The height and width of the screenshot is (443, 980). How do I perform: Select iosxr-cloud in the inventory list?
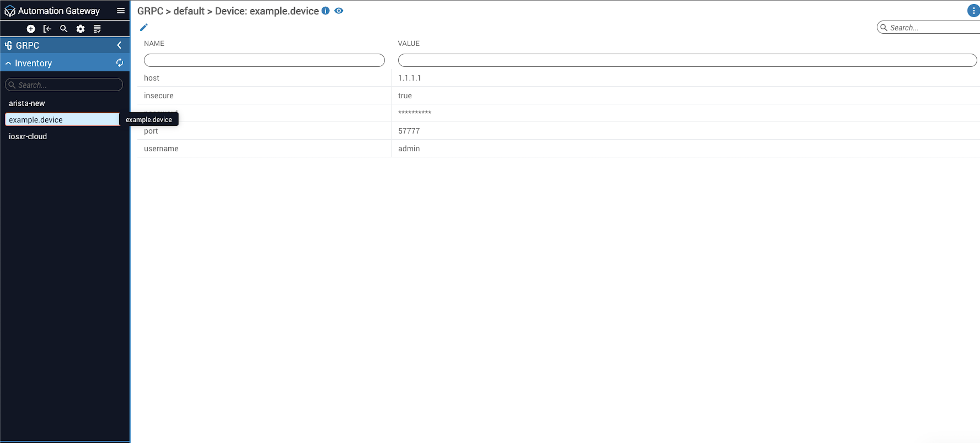tap(28, 136)
